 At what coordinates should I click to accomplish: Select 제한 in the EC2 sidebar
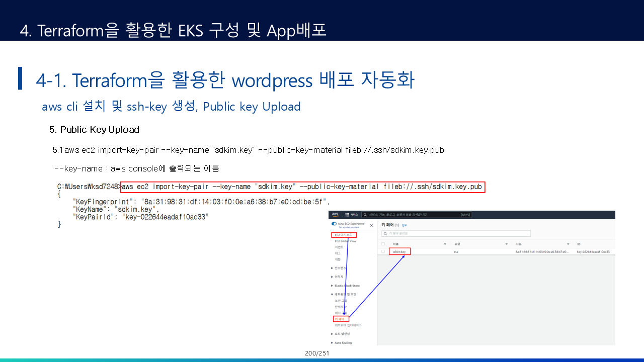pos(338,259)
